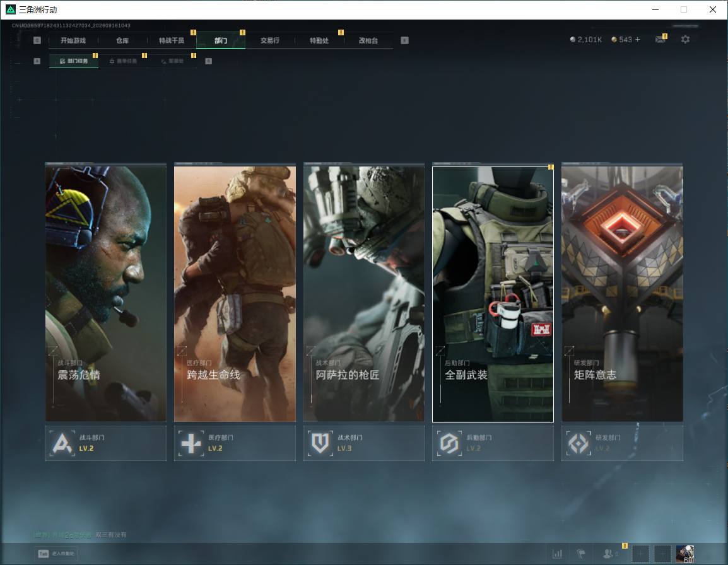Open the player avatar profile
This screenshot has width=728, height=565.
tap(685, 554)
